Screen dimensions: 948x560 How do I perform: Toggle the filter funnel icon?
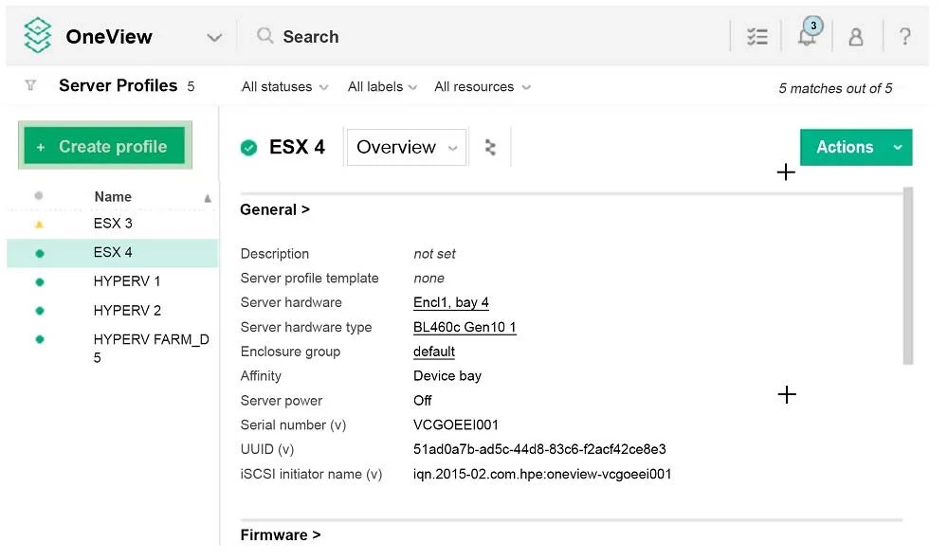(x=30, y=85)
